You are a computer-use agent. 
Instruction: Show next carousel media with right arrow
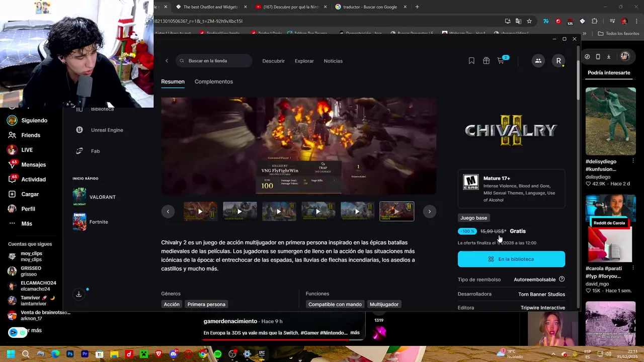429,212
